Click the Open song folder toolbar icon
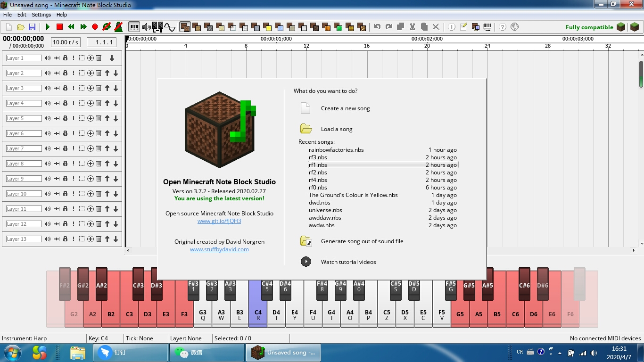 (x=21, y=27)
